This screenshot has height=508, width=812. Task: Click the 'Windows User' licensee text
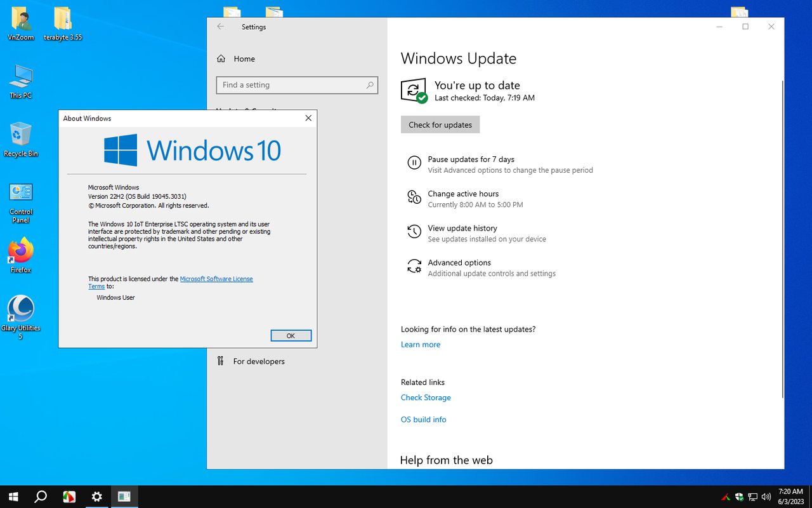(x=115, y=297)
